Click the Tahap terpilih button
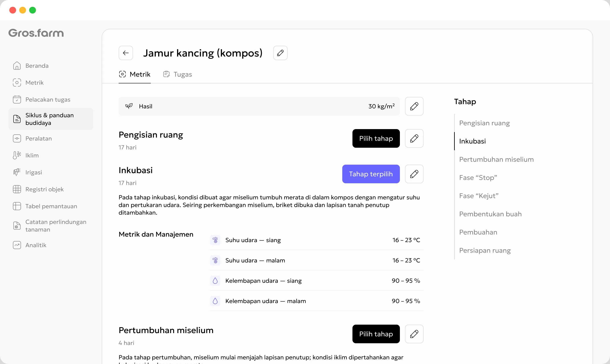 [x=371, y=174]
